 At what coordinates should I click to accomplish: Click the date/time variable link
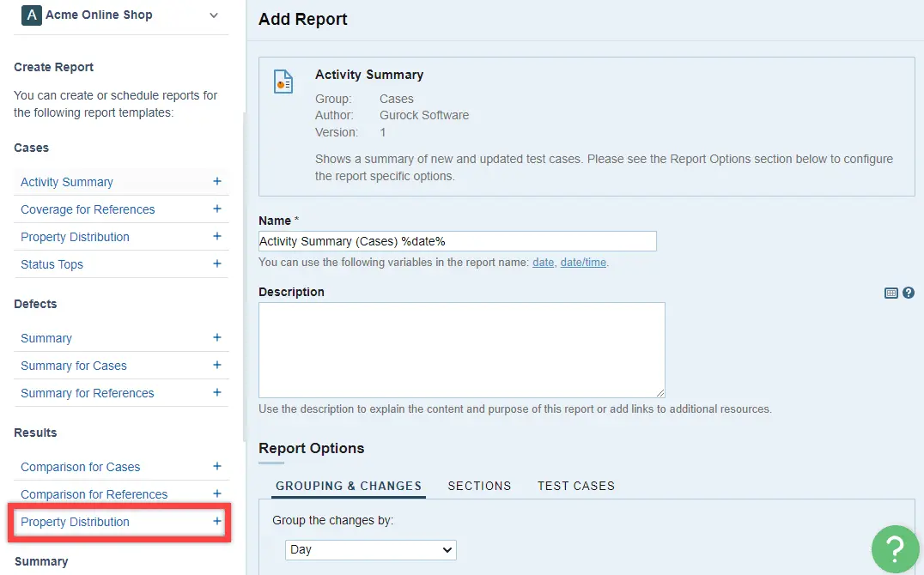(583, 262)
